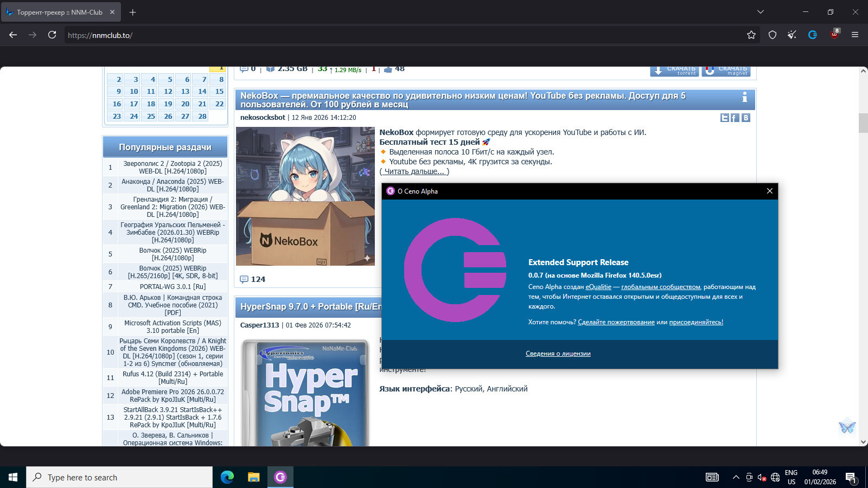The width and height of the screenshot is (868, 488).
Task: Open the list all tabs chevron
Action: 761,12
